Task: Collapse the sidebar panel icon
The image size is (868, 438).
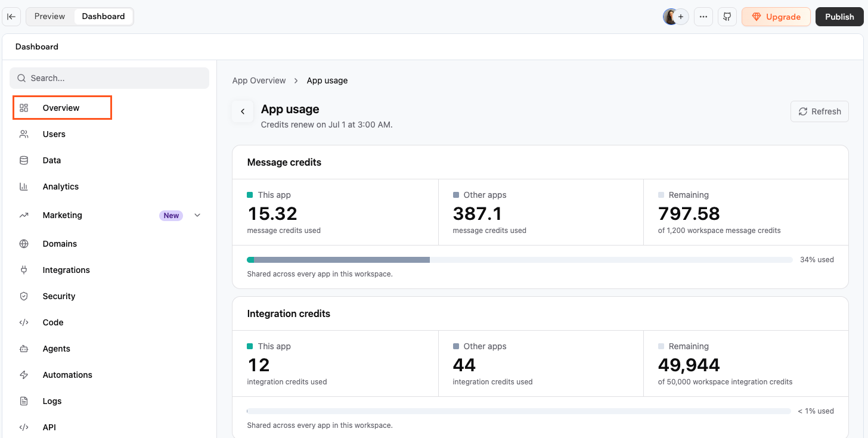Action: (x=11, y=17)
